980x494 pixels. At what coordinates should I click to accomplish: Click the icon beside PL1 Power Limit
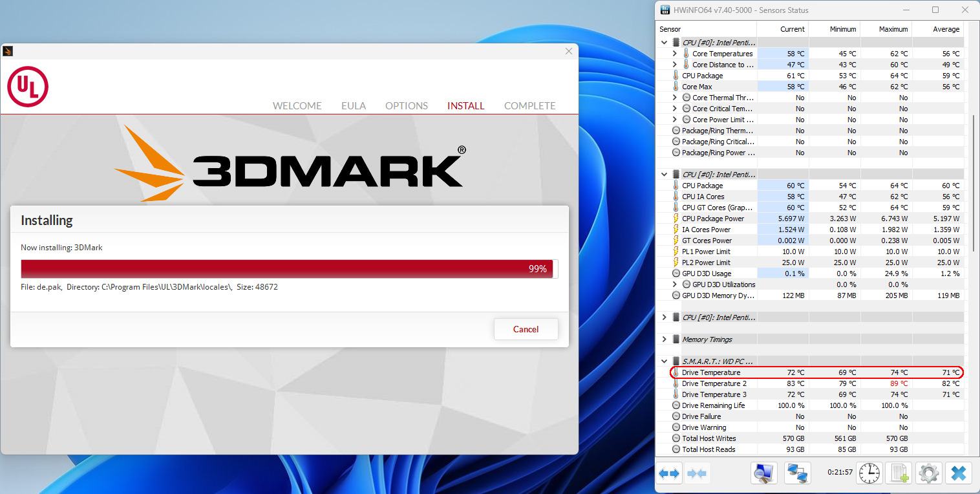(x=676, y=252)
